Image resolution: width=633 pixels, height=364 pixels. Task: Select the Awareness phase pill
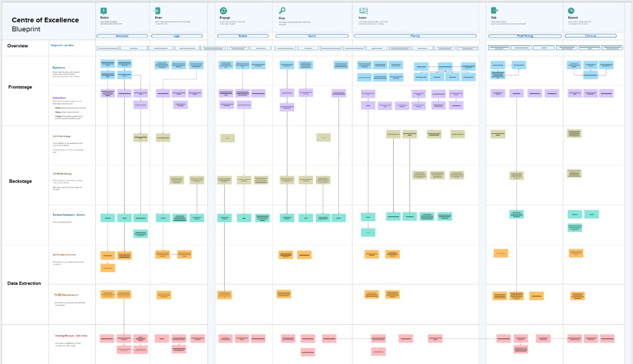[122, 36]
